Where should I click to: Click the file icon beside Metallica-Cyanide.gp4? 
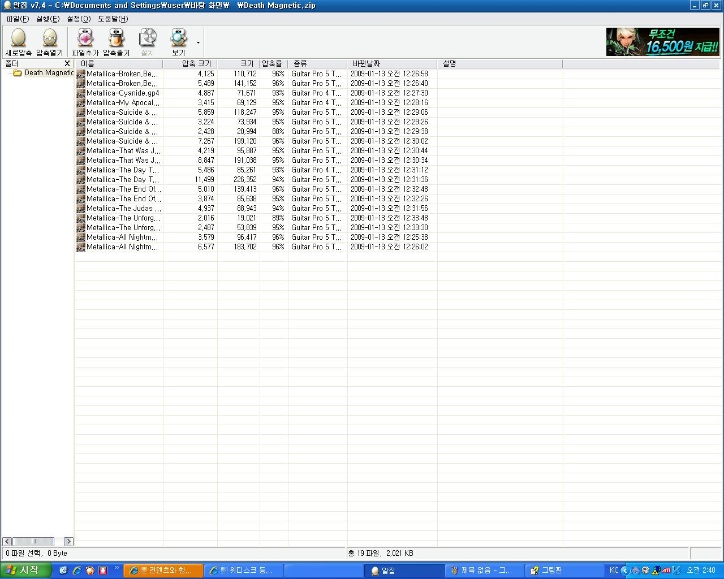(x=81, y=93)
